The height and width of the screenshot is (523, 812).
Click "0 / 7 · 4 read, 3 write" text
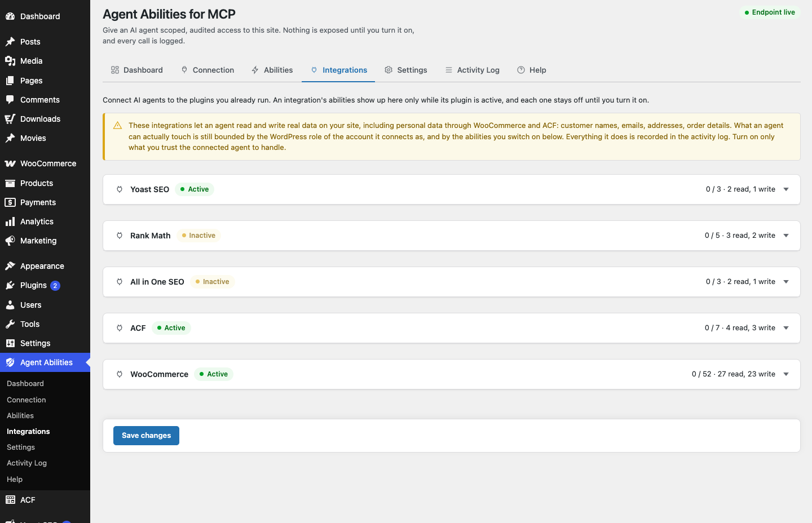pos(740,328)
